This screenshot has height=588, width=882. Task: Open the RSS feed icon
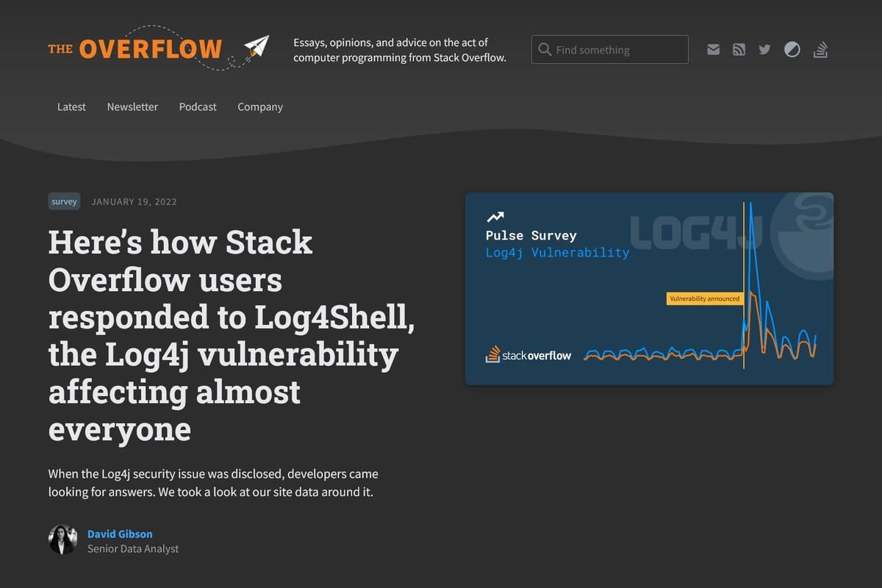[x=739, y=49]
